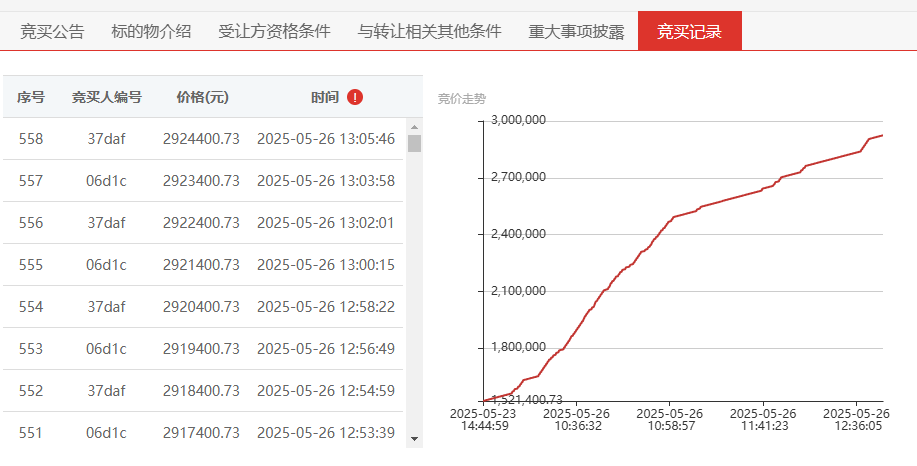The image size is (917, 466).
Task: Switch to the 标的物介绍 tab
Action: click(151, 31)
